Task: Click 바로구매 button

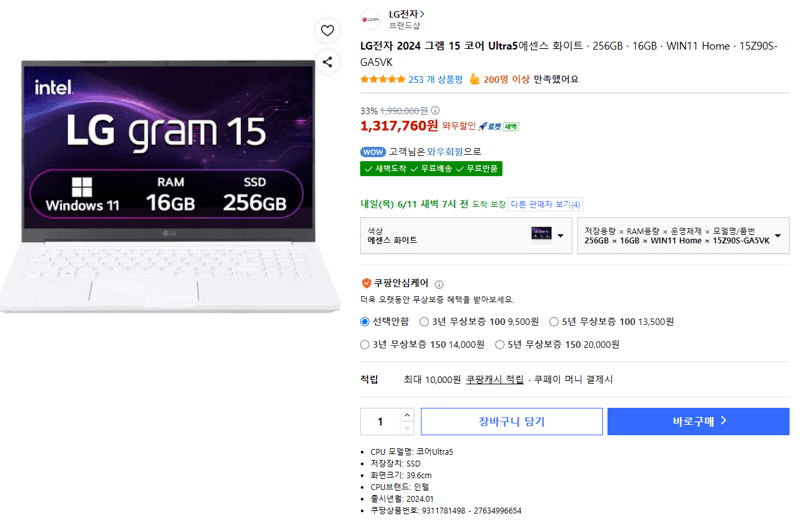Action: point(698,421)
